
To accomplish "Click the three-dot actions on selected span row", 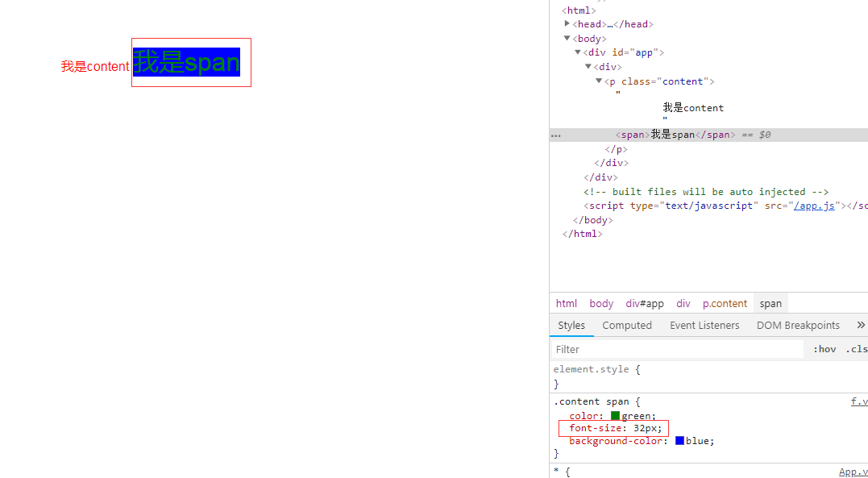I will click(x=556, y=135).
